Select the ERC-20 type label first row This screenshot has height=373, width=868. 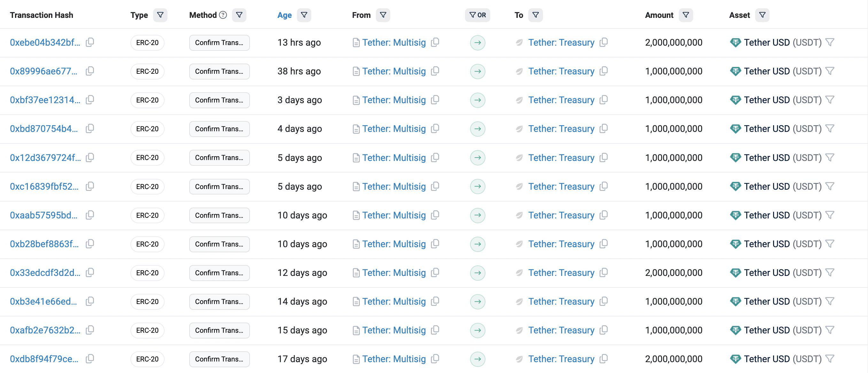[x=147, y=42]
